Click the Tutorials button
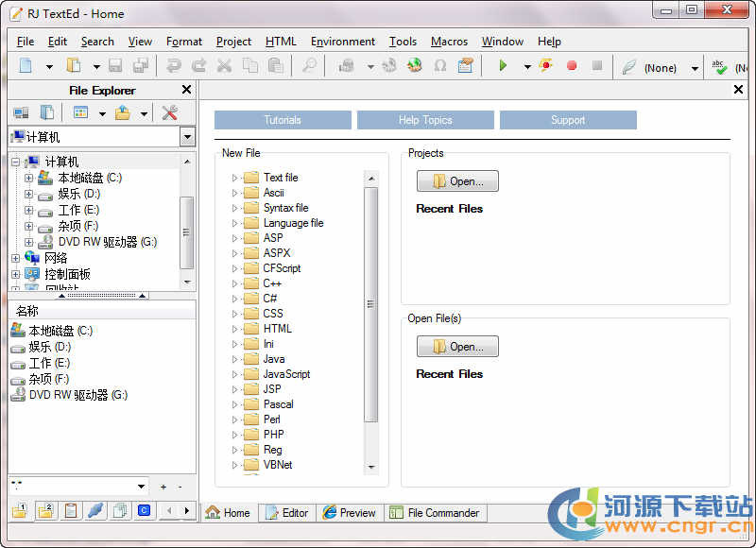Viewport: 756px width, 548px height. tap(283, 120)
